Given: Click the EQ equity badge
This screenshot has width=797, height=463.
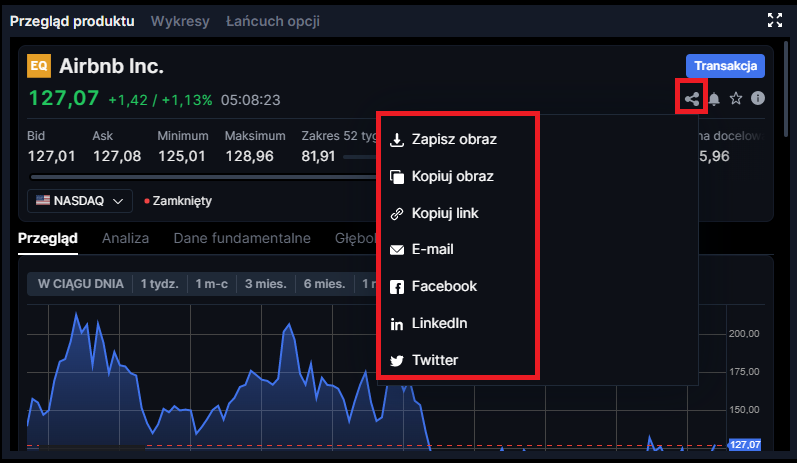Looking at the screenshot, I should pos(39,66).
